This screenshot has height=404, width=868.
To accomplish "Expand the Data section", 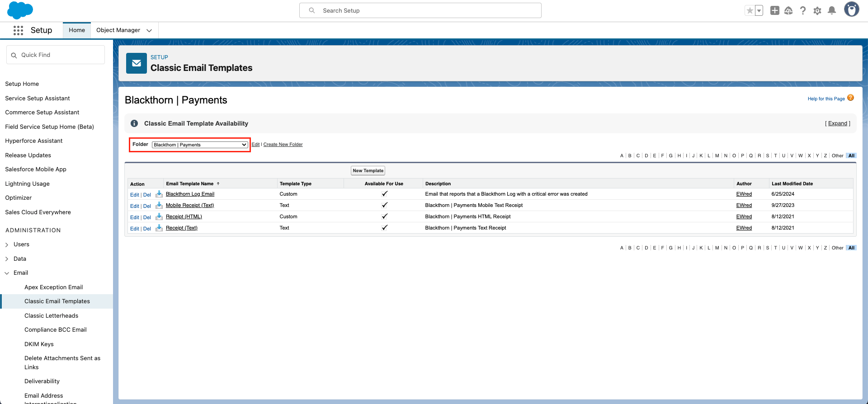I will [7, 259].
